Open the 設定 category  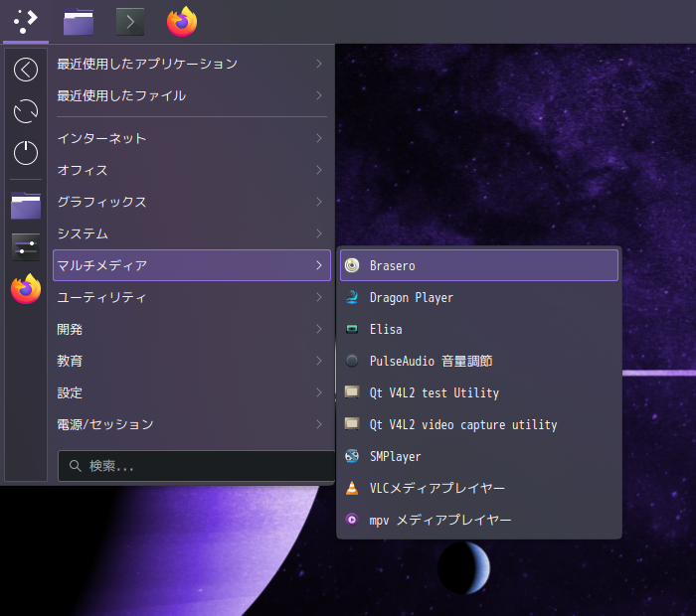tap(192, 392)
